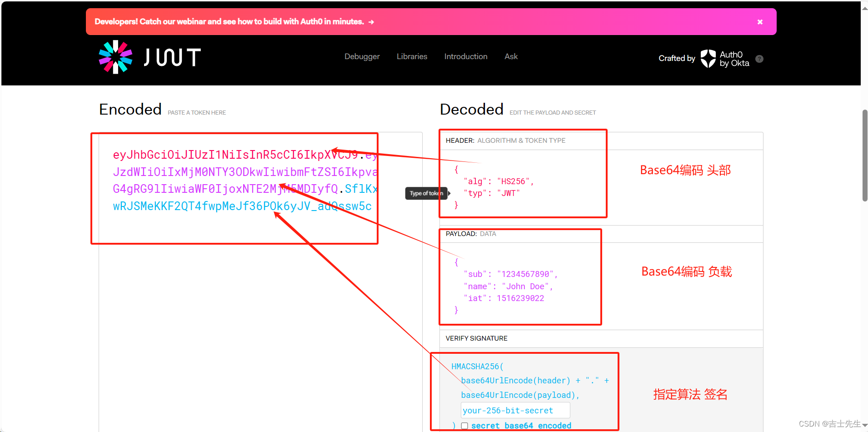Image resolution: width=868 pixels, height=432 pixels.
Task: Click the encoded token's first line
Action: tap(245, 155)
